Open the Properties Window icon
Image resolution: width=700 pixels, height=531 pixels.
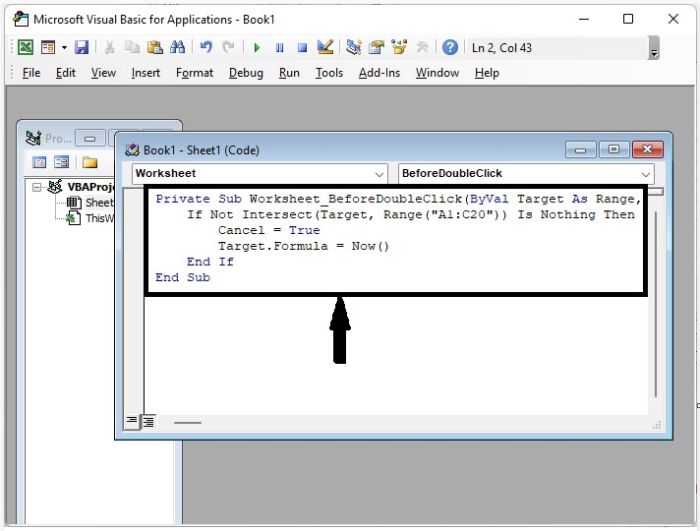tap(376, 47)
